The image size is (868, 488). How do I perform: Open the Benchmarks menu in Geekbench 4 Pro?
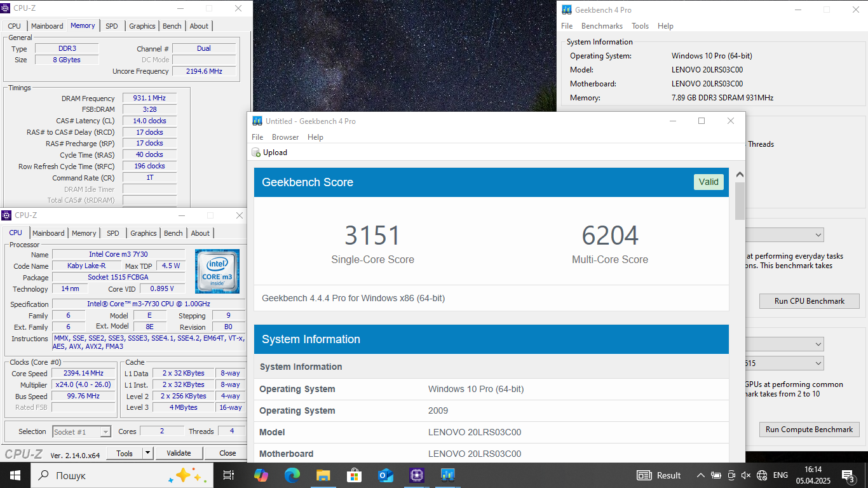click(x=602, y=26)
